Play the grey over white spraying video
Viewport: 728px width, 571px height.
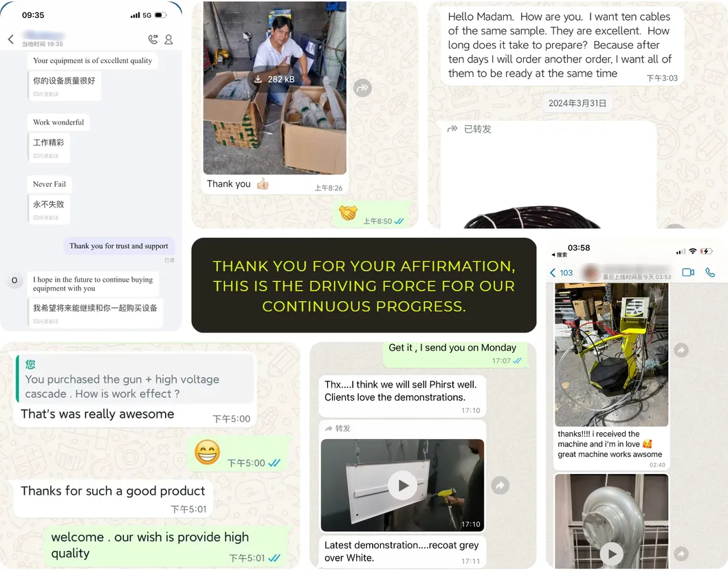tap(403, 486)
